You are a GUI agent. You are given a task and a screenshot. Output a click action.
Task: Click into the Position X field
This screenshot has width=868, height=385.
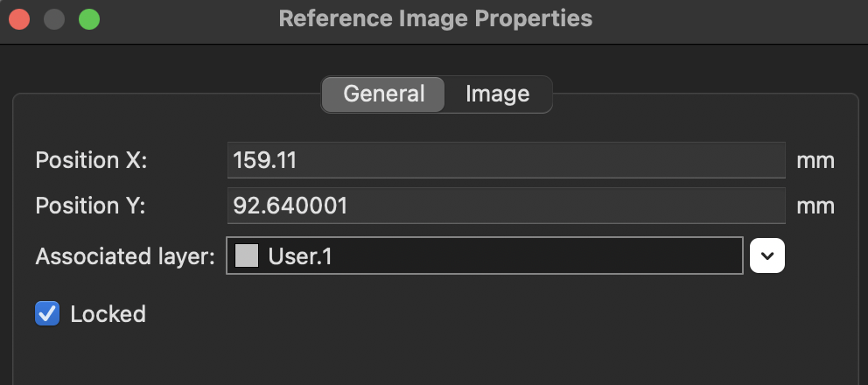tap(506, 160)
